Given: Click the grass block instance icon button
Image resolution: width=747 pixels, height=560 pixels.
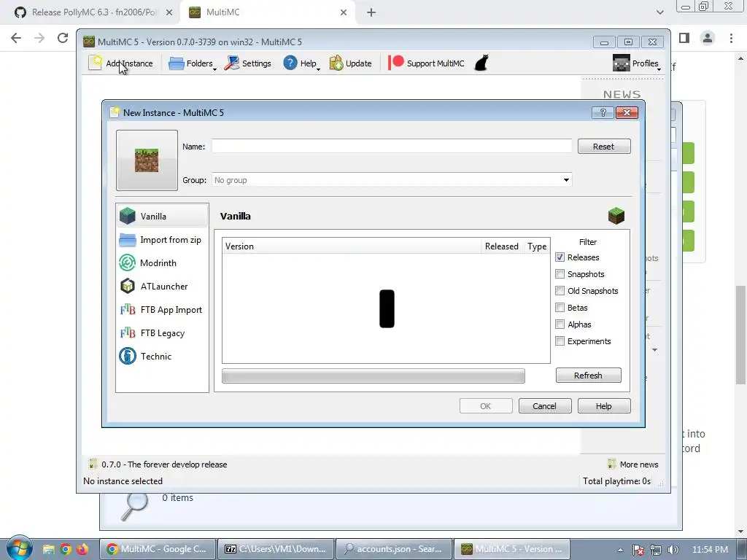Looking at the screenshot, I should (147, 160).
